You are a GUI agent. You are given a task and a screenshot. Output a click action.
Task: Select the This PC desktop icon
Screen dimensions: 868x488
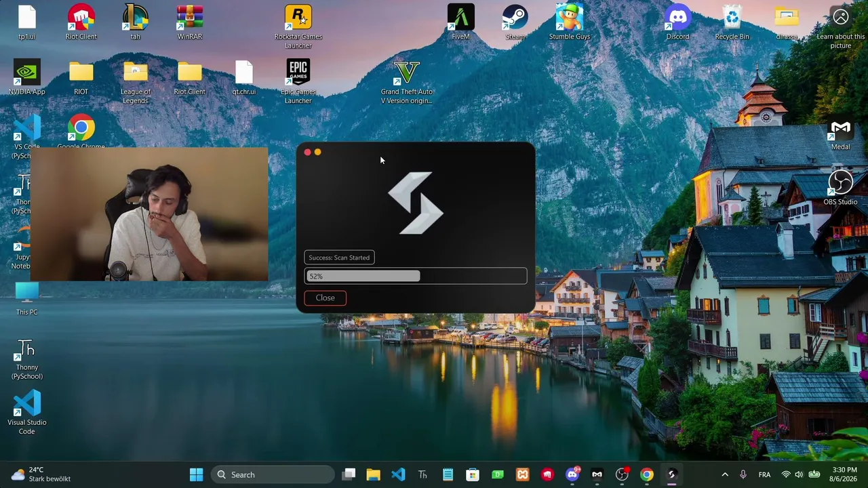[27, 299]
